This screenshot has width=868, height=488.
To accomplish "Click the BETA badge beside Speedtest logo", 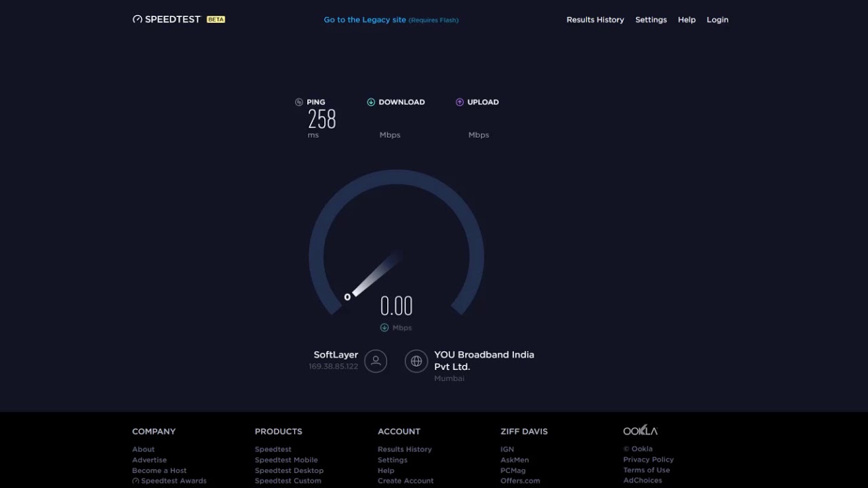I will tap(216, 20).
